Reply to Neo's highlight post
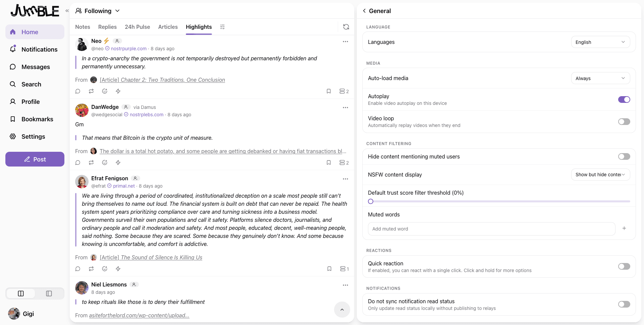644x325 pixels. (x=78, y=91)
